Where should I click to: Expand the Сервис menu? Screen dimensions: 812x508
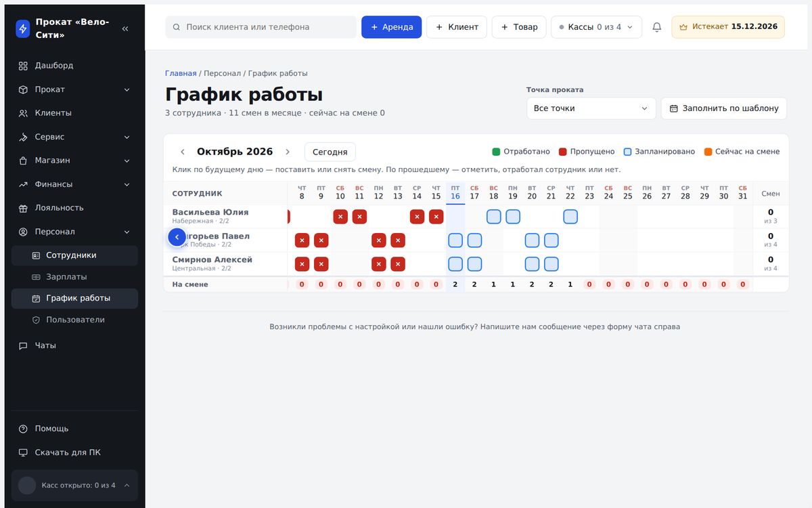tap(74, 137)
